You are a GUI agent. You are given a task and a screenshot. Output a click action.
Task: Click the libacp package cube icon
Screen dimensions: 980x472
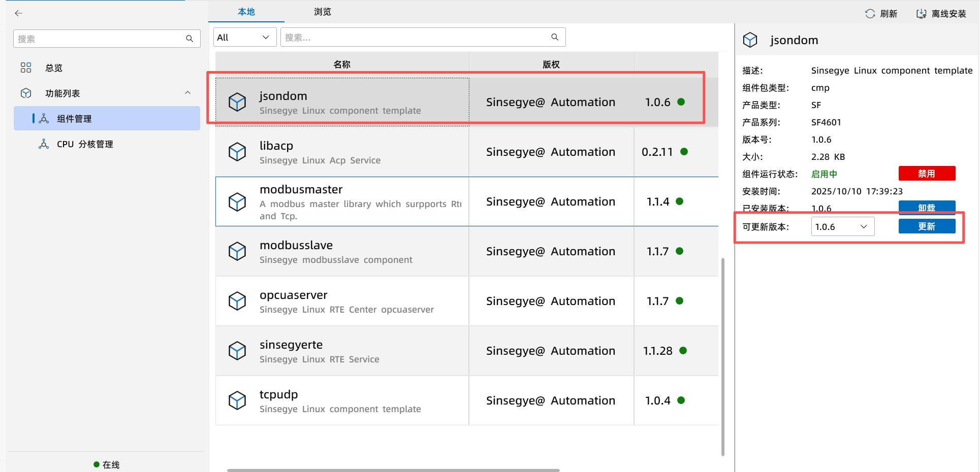pos(237,152)
